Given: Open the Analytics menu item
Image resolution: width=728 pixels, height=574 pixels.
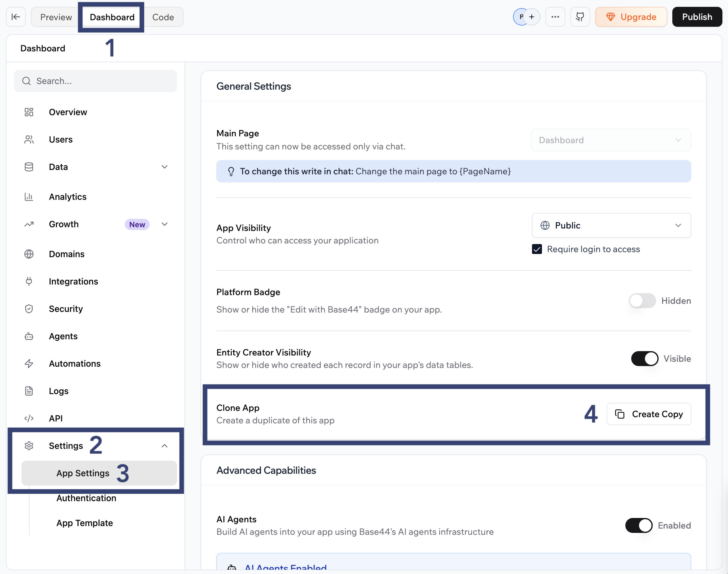Looking at the screenshot, I should [x=96, y=197].
